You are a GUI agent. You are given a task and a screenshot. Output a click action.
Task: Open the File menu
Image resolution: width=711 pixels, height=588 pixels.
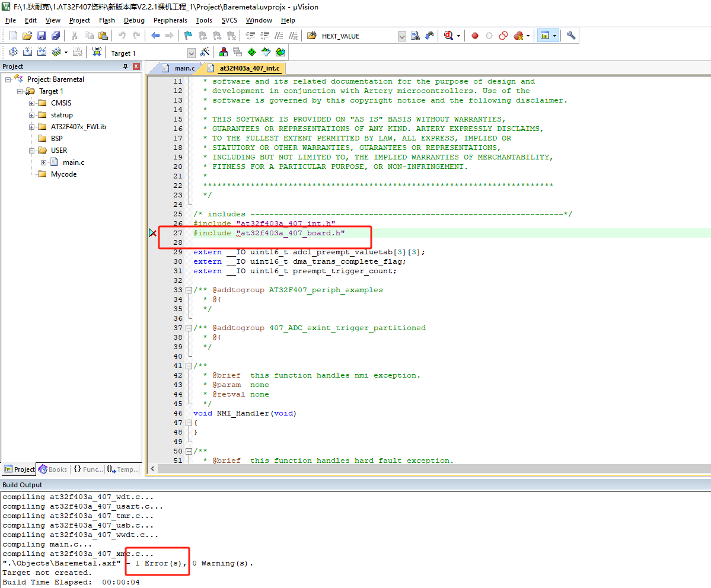[11, 20]
